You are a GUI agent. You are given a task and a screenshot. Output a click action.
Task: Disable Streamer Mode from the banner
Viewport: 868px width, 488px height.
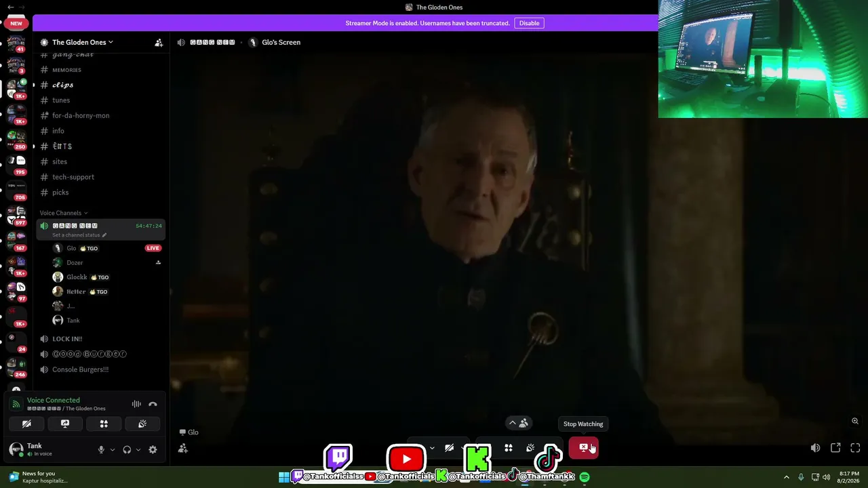[x=529, y=23]
